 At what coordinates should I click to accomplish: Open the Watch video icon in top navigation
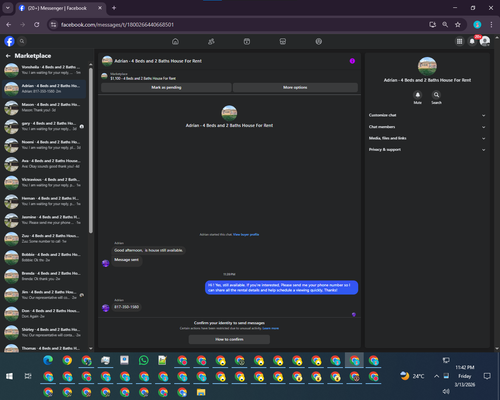[x=247, y=41]
